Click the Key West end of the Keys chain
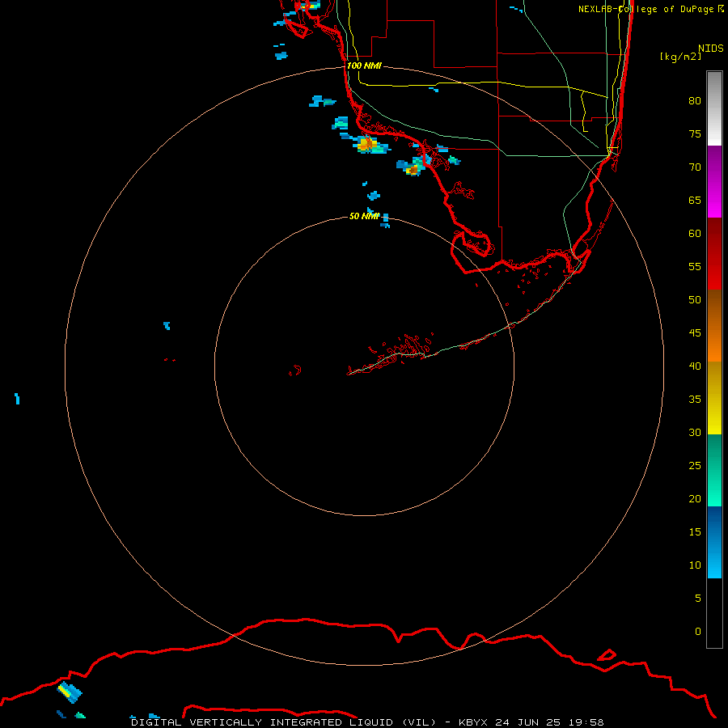This screenshot has width=728, height=728. tap(352, 372)
